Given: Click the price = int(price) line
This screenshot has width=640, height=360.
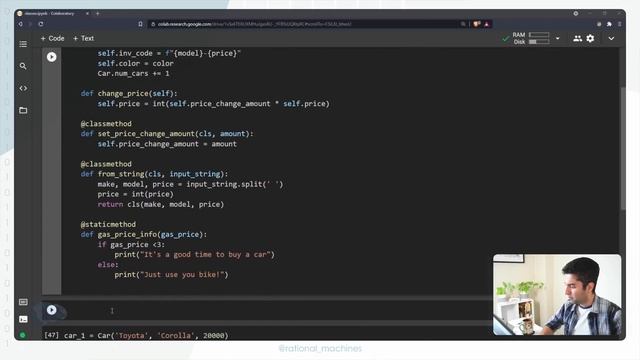Looking at the screenshot, I should click(136, 194).
